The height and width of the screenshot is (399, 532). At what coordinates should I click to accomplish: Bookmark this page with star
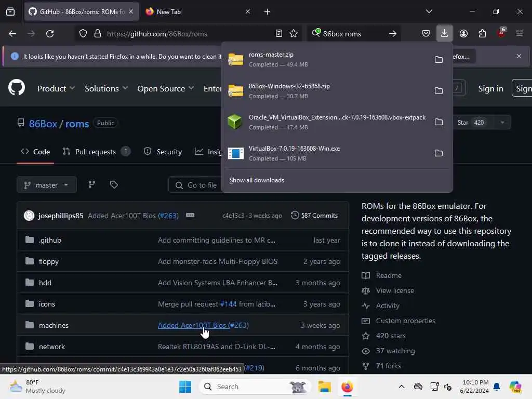[294, 34]
